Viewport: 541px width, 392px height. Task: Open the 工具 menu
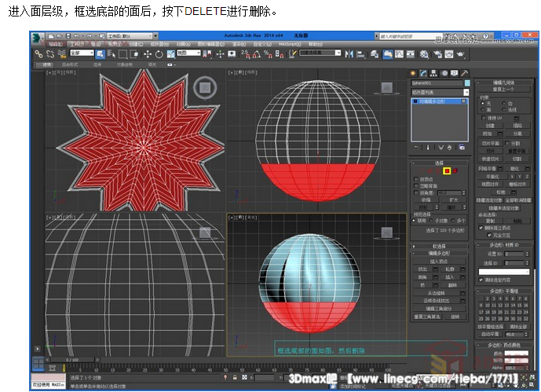76,44
